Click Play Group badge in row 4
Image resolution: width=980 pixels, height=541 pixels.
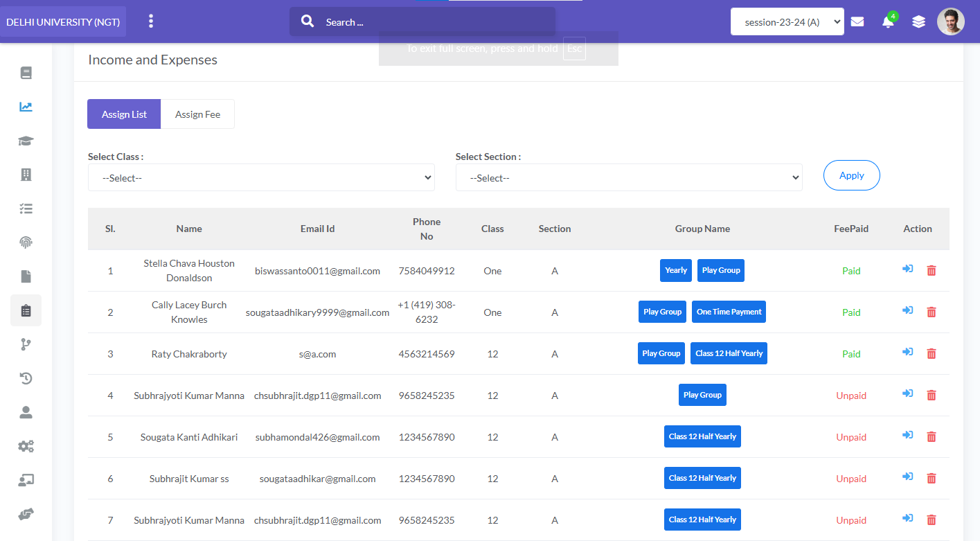pos(702,395)
